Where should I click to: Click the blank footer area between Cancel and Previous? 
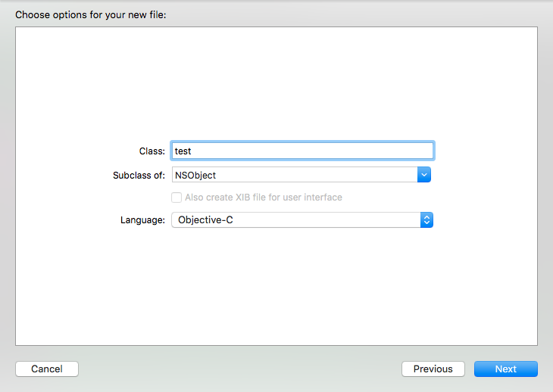pyautogui.click(x=239, y=369)
